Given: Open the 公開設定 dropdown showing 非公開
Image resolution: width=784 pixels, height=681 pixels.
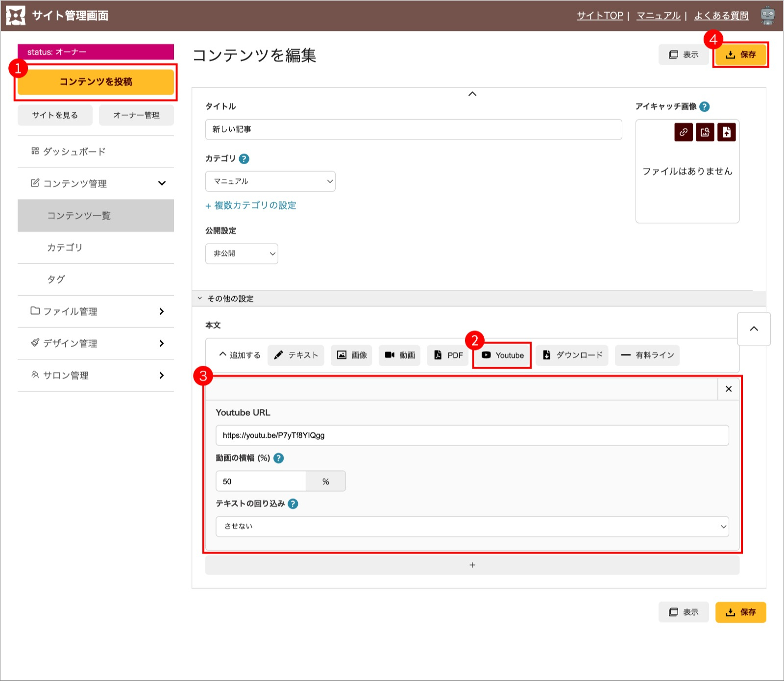Looking at the screenshot, I should [x=242, y=254].
